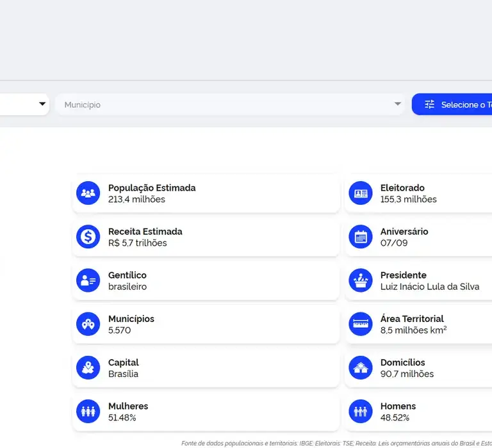The image size is (492, 448).
Task: Select the 155,3 milhões value
Action: coord(409,200)
